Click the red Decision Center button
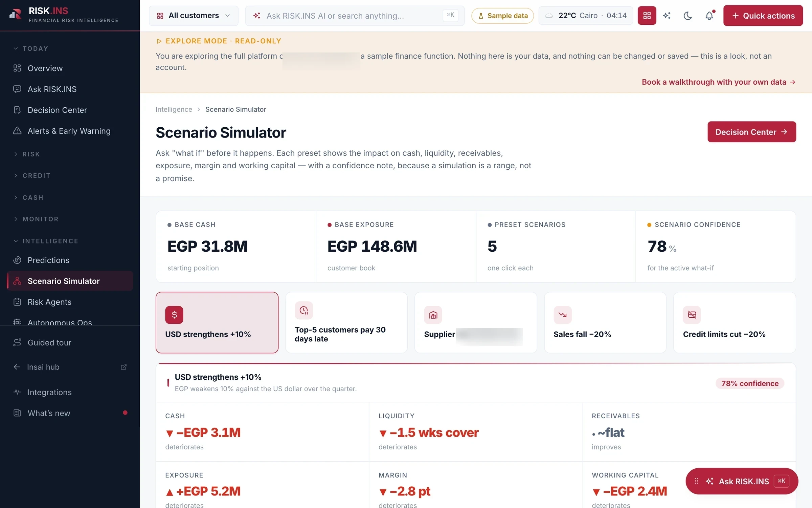Viewport: 812px width, 508px height. 751,132
